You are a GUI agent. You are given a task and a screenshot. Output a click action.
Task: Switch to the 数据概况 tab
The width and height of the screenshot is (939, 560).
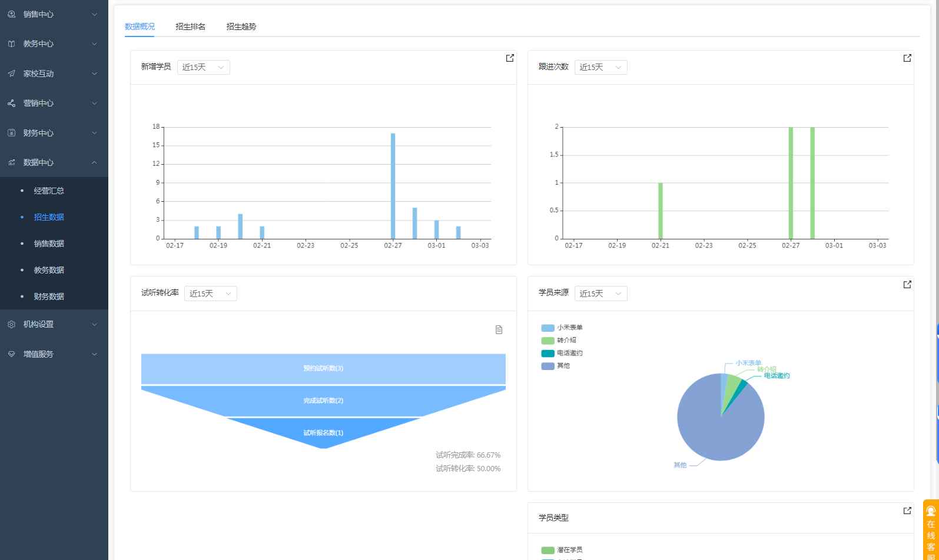(140, 26)
